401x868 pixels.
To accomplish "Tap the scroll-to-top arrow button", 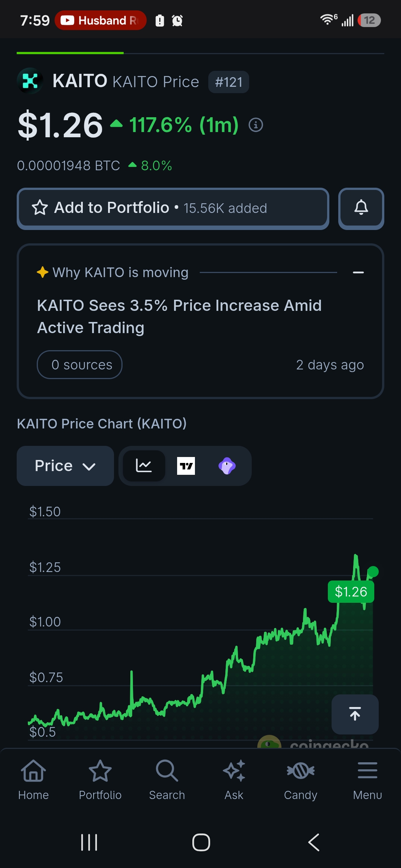I will 355,714.
